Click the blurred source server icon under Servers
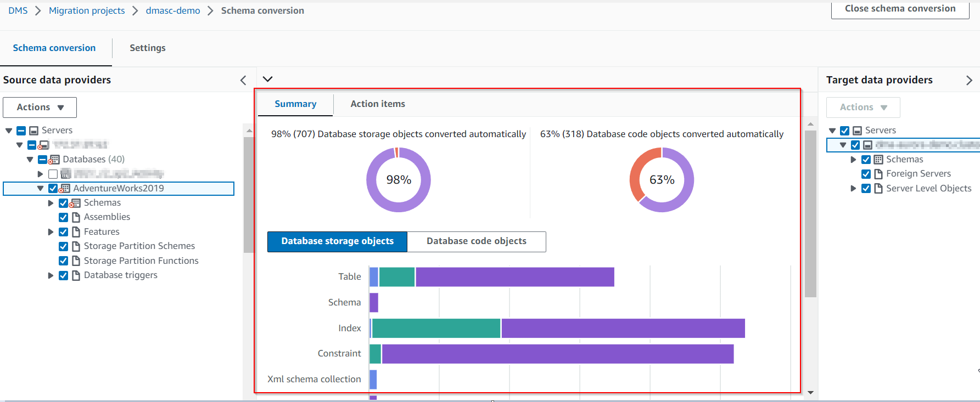This screenshot has height=402, width=980. 44,145
